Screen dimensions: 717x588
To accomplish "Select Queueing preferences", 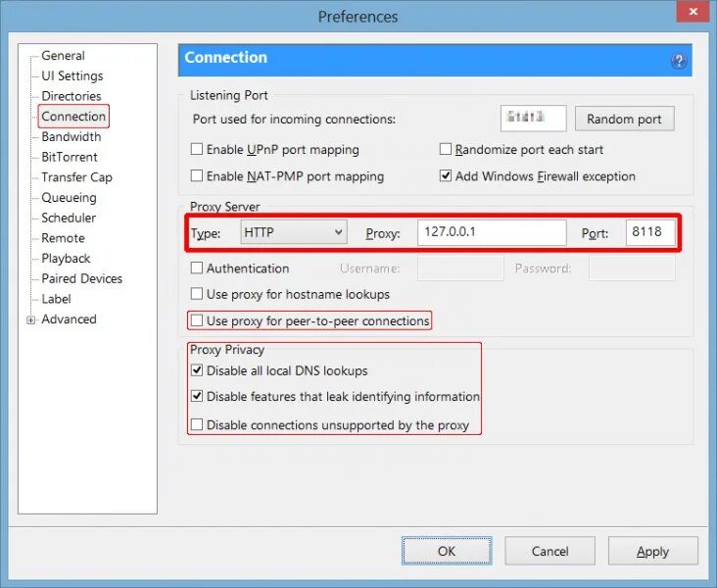I will (x=69, y=198).
